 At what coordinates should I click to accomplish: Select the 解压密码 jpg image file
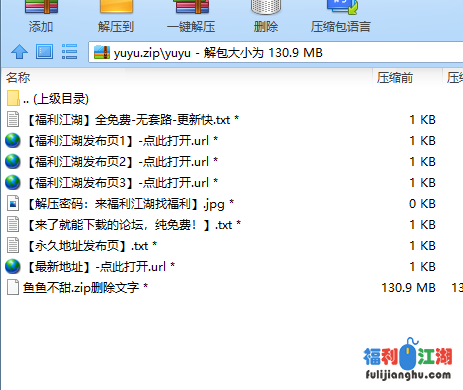click(x=120, y=204)
